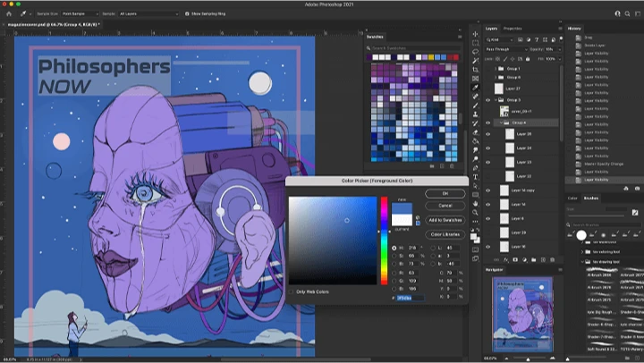Select the Crop tool

[x=475, y=70]
